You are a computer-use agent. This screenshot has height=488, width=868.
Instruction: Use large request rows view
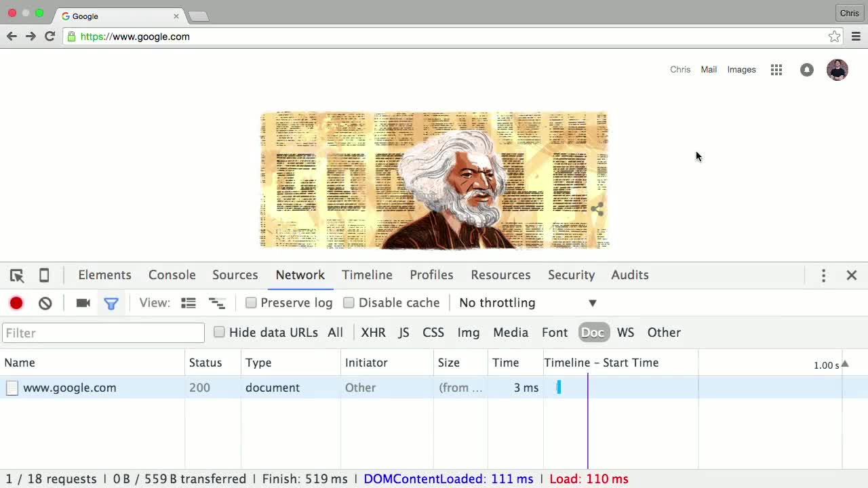point(189,303)
